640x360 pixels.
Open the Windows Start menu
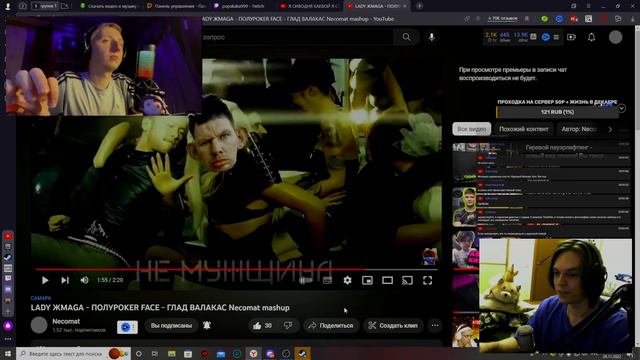[x=8, y=353]
